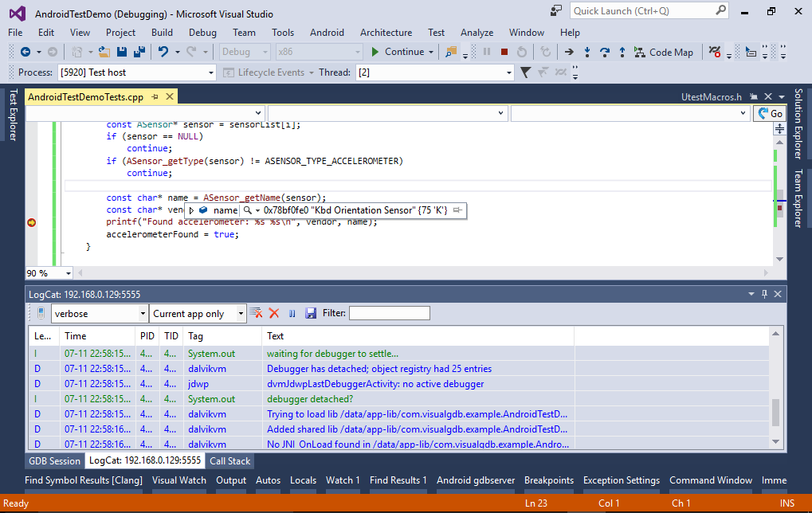Click the split-editor handle above the scrollbar

(779, 128)
